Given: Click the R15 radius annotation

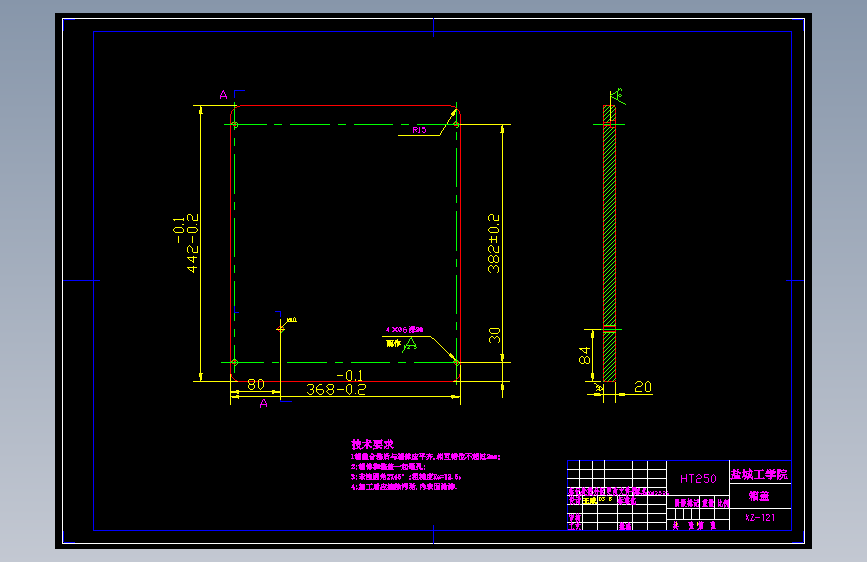Looking at the screenshot, I should pos(419,130).
